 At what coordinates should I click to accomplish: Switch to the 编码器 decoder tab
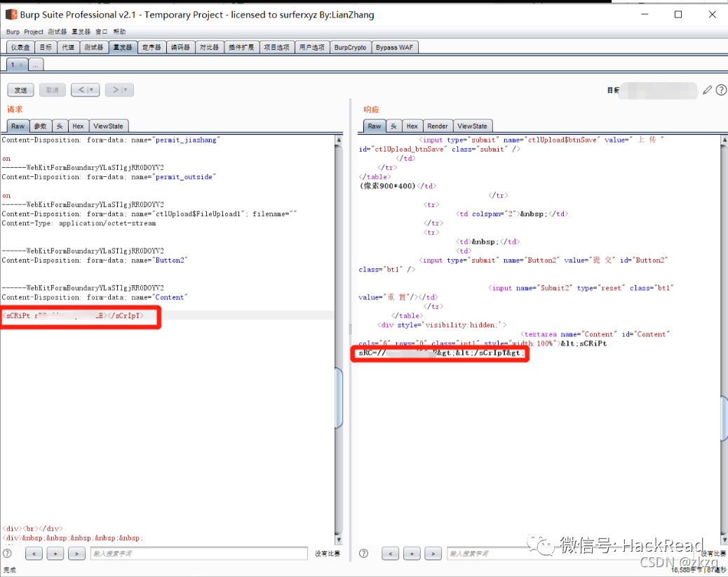pos(180,48)
